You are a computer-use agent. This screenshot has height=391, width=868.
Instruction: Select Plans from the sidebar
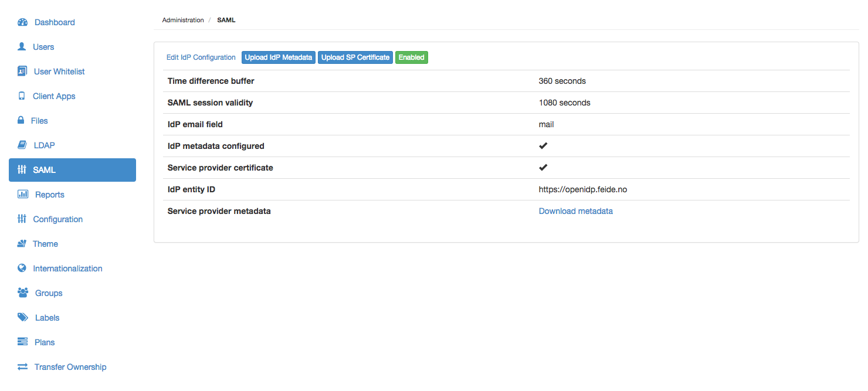(x=45, y=342)
